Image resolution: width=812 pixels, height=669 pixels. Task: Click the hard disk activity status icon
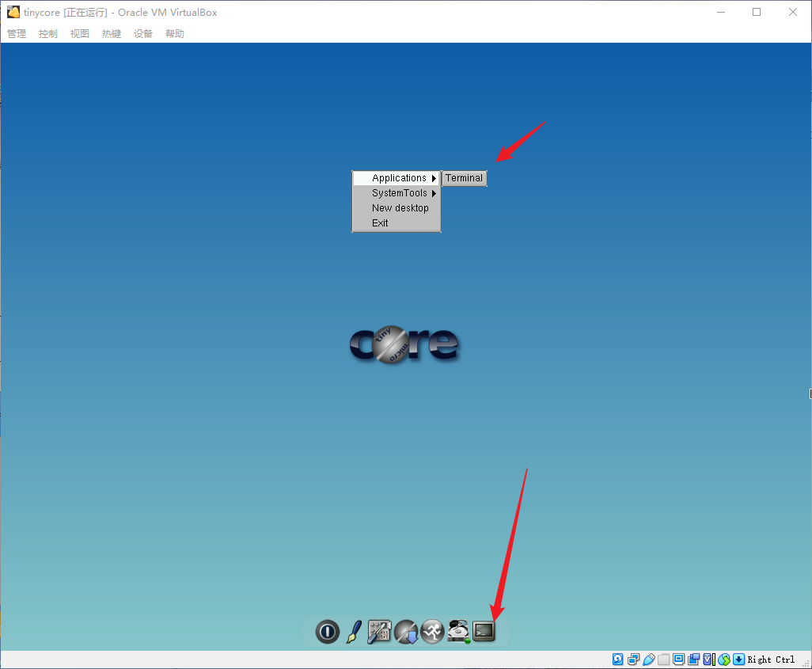tap(618, 659)
